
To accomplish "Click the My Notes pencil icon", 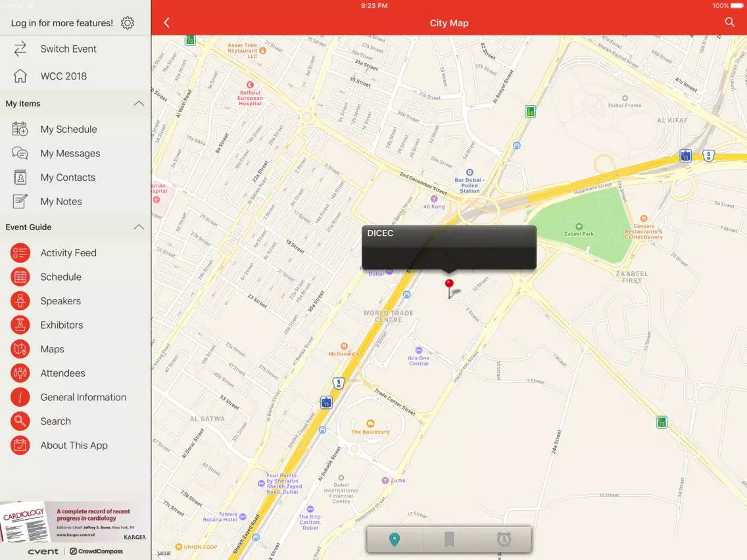I will point(20,201).
